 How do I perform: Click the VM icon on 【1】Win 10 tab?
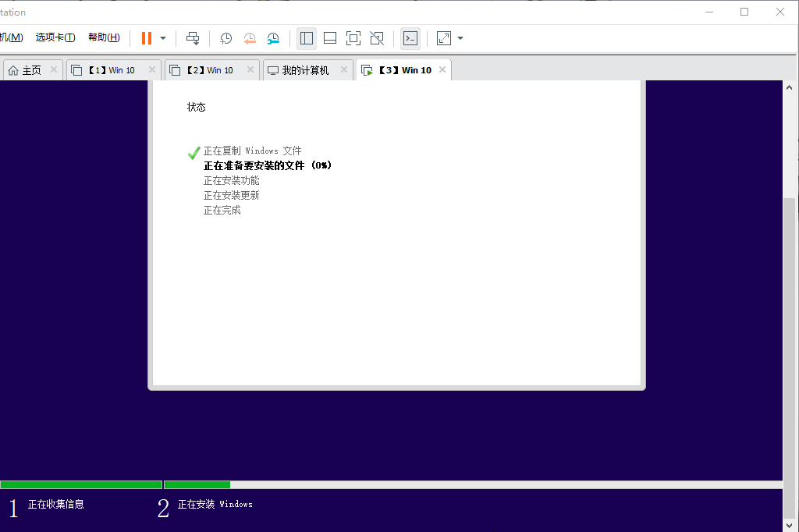(76, 70)
